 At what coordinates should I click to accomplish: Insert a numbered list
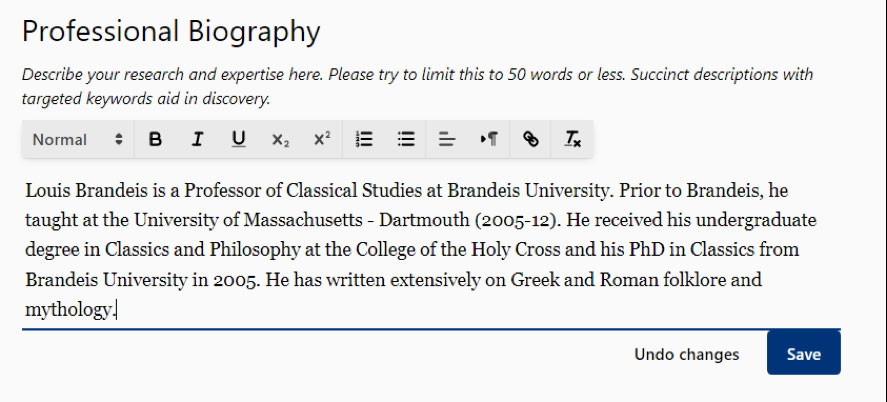364,139
